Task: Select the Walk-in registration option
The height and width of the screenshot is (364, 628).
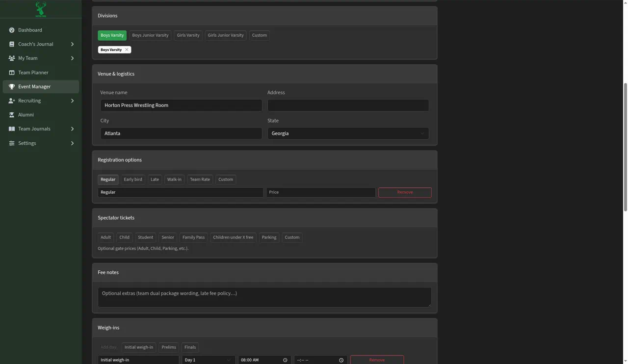Action: (x=174, y=180)
